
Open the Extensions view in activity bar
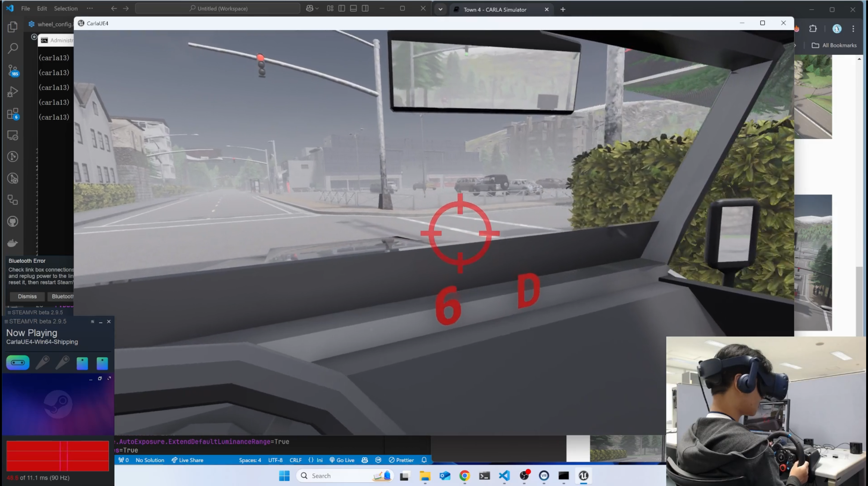tap(13, 114)
